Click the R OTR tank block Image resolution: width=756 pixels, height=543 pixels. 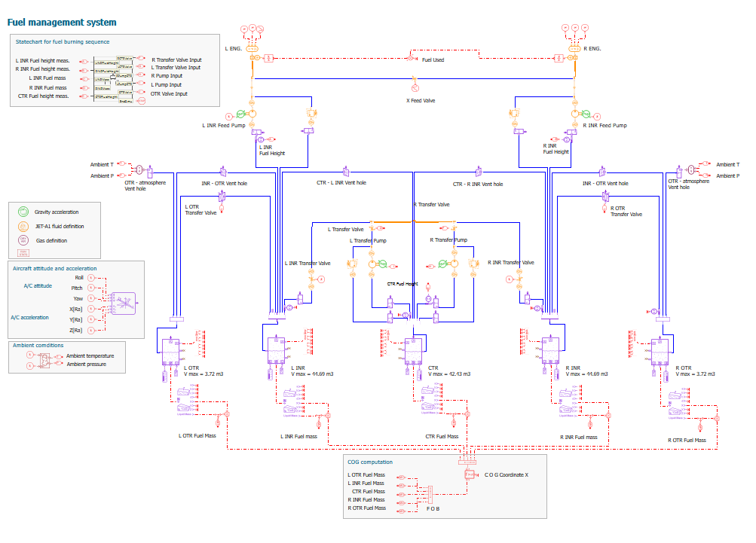pyautogui.click(x=660, y=352)
